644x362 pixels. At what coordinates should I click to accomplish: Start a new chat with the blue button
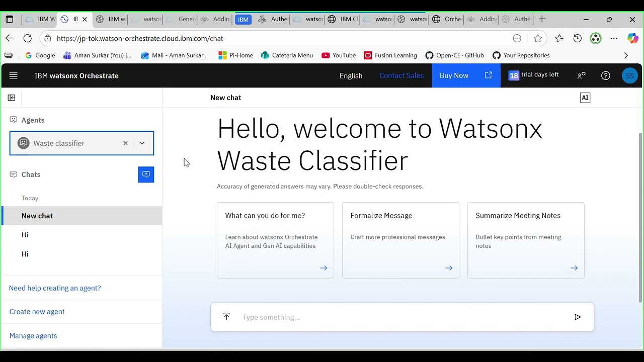146,174
